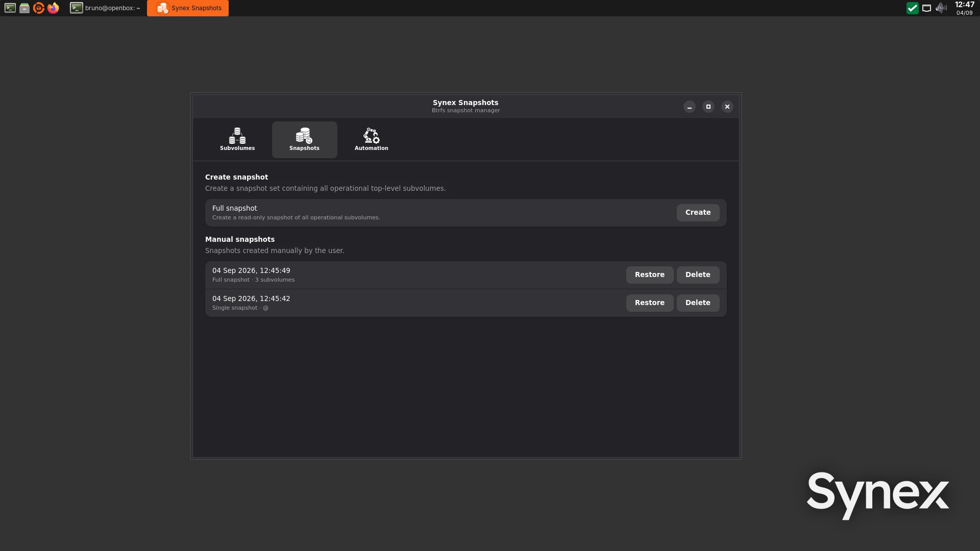Minimize the Synex Snapshots window
Screen dimensions: 980x551
[690, 107]
